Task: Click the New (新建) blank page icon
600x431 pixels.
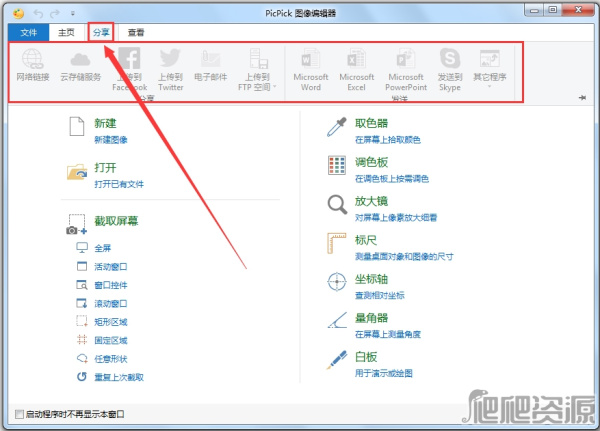Action: tap(77, 126)
